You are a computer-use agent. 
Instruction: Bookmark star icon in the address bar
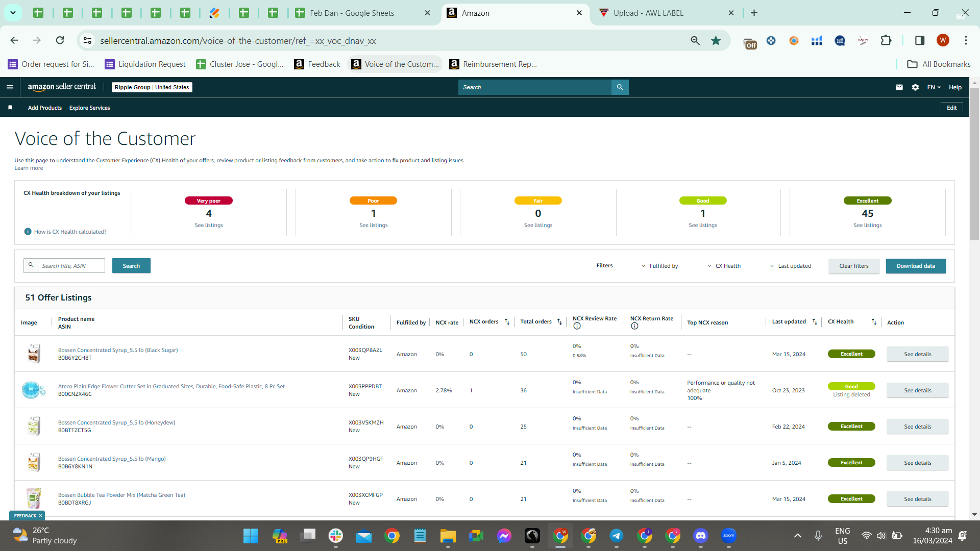716,40
